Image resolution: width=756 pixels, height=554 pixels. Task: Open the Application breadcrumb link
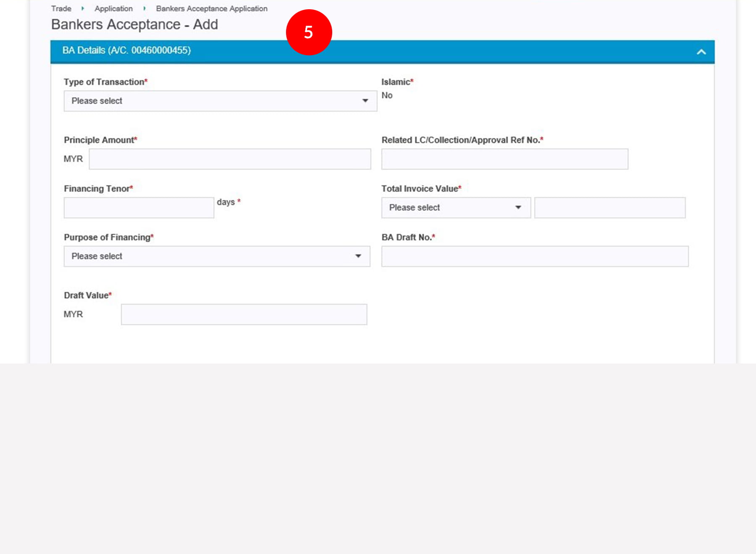[113, 8]
